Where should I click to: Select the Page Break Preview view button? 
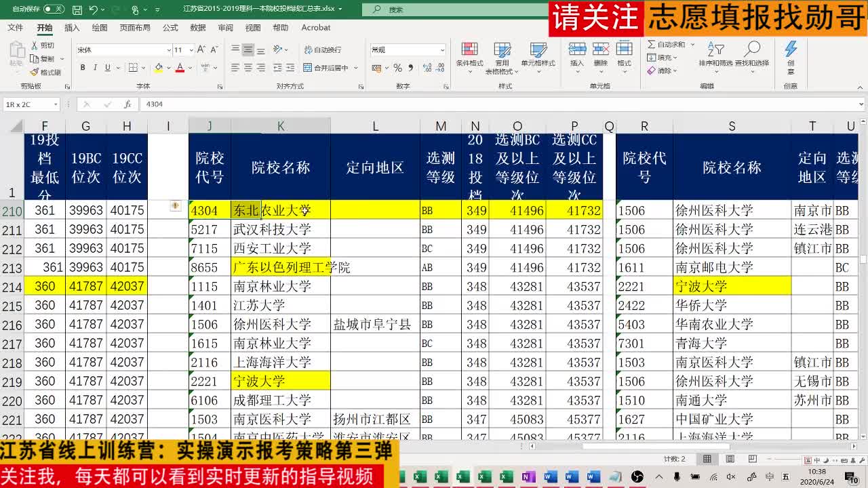pyautogui.click(x=753, y=459)
